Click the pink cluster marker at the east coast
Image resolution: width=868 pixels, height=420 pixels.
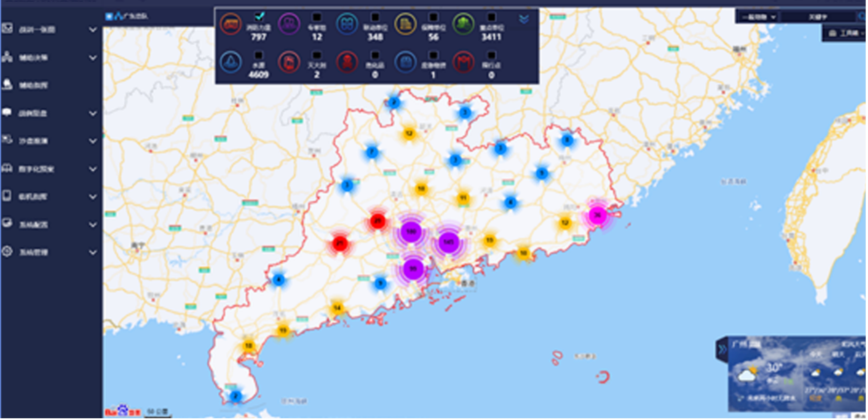click(x=597, y=215)
